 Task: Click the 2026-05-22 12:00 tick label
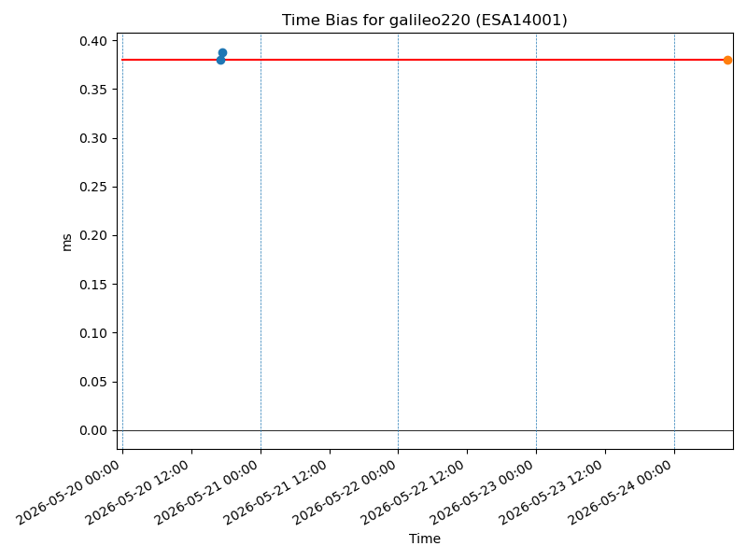(x=413, y=494)
